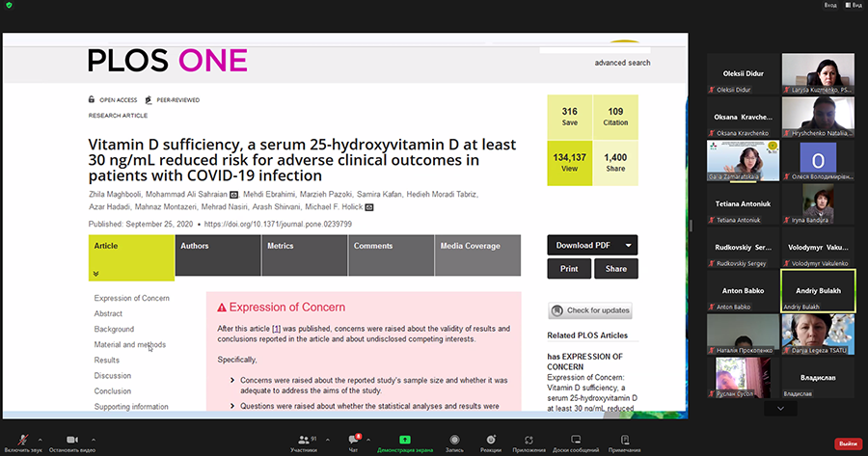
Task: Open the Comments tab
Action: click(391, 255)
